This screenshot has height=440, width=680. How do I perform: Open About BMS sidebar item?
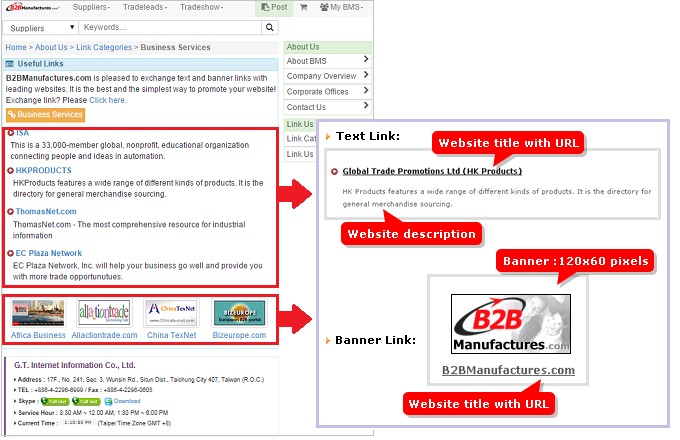pyautogui.click(x=327, y=61)
